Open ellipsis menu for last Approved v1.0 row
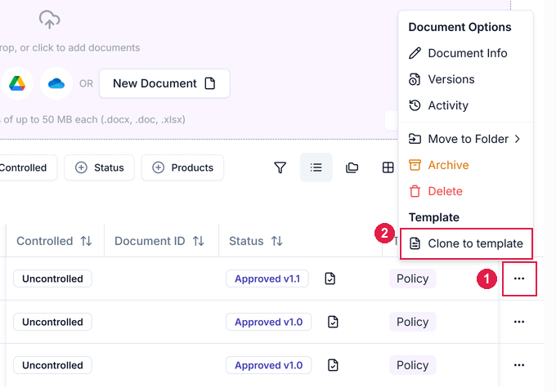Image resolution: width=556 pixels, height=392 pixels. (519, 365)
